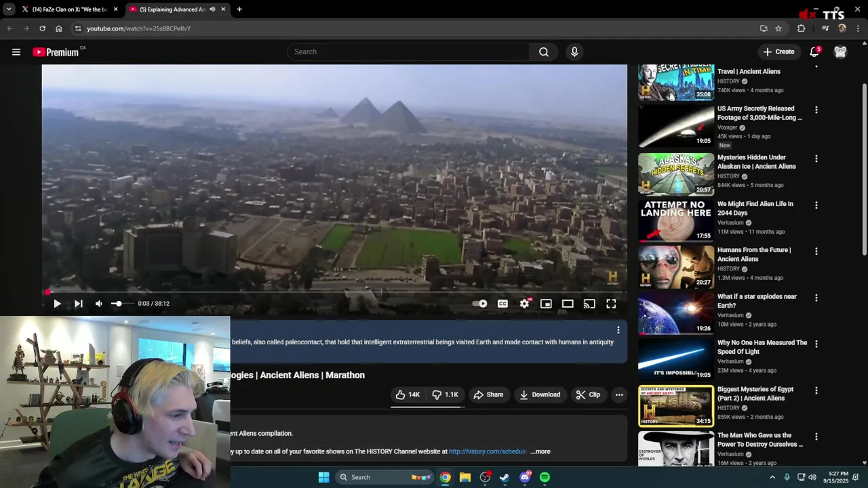
Task: Open tab search dropdown arrow
Action: (x=9, y=9)
